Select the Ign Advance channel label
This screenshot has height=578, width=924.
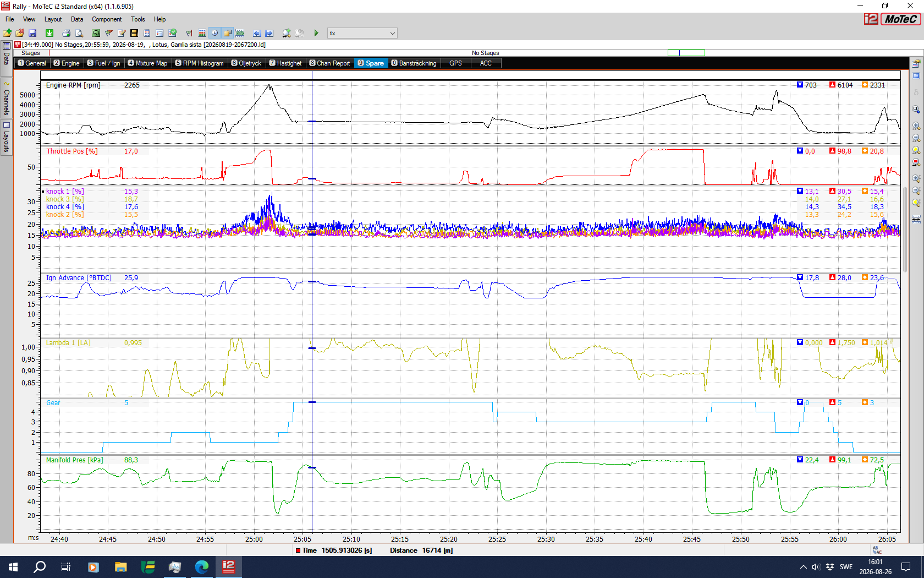click(x=79, y=278)
